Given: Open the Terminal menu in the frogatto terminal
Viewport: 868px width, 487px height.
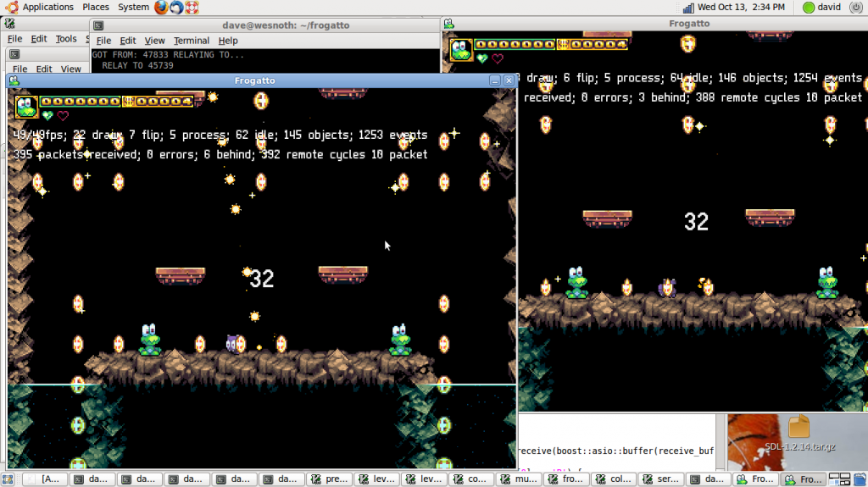Looking at the screenshot, I should point(192,41).
